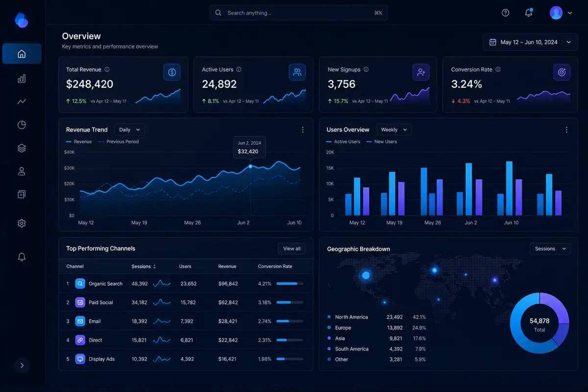
Task: Show info for Total Revenue
Action: tap(107, 70)
